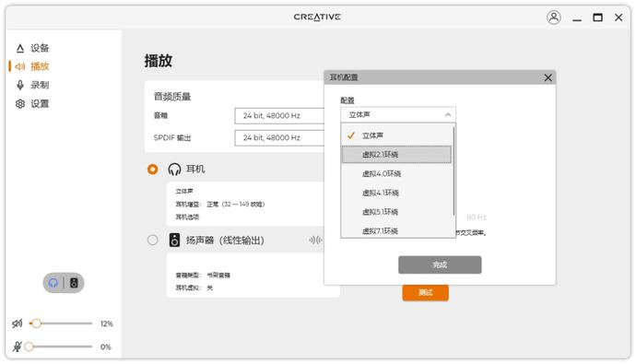The width and height of the screenshot is (636, 364).
Task: Click the sound wave icon beside 扬声器
Action: pos(315,240)
